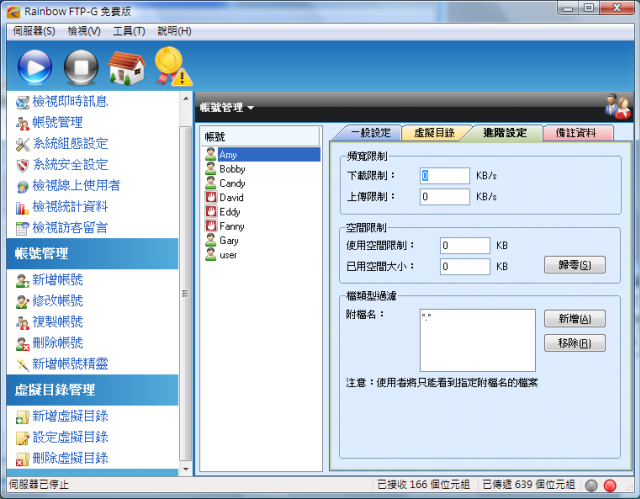This screenshot has height=499, width=640.
Task: Click icon beside top 帳號管理 link
Action: (x=22, y=123)
